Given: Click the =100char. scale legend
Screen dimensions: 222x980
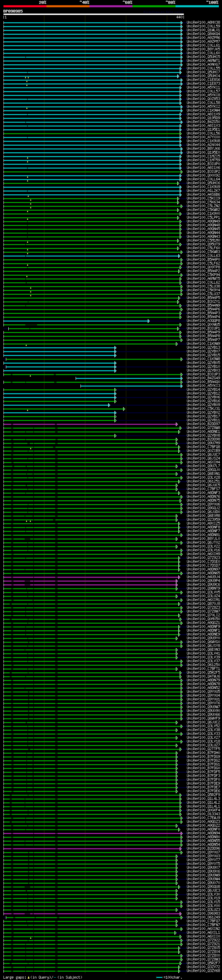Looking at the screenshot, I should (169, 977).
